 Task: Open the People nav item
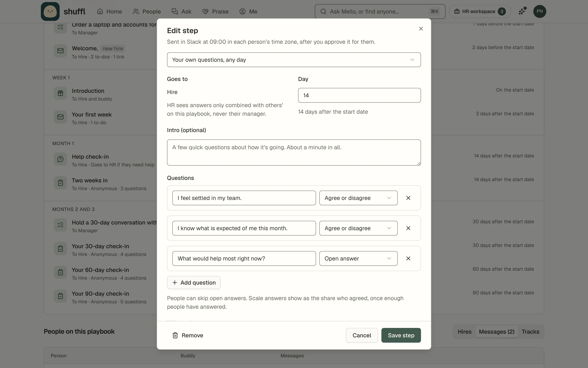[147, 11]
